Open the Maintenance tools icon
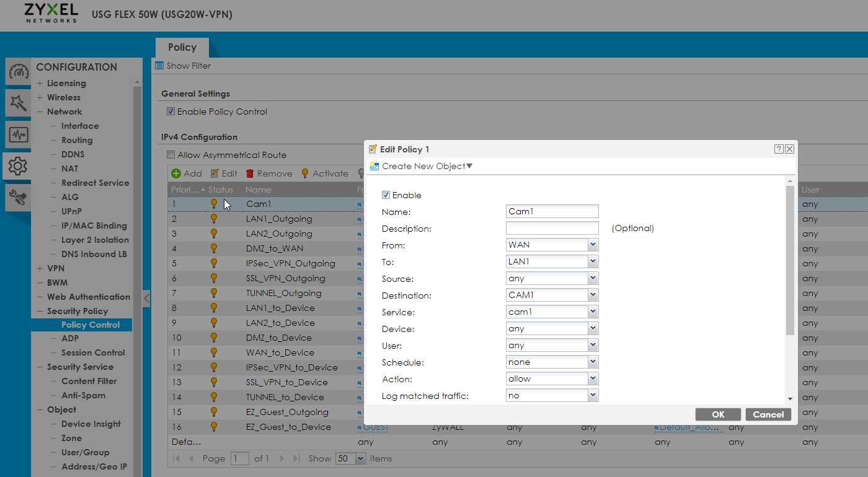Image resolution: width=868 pixels, height=477 pixels. click(x=18, y=198)
